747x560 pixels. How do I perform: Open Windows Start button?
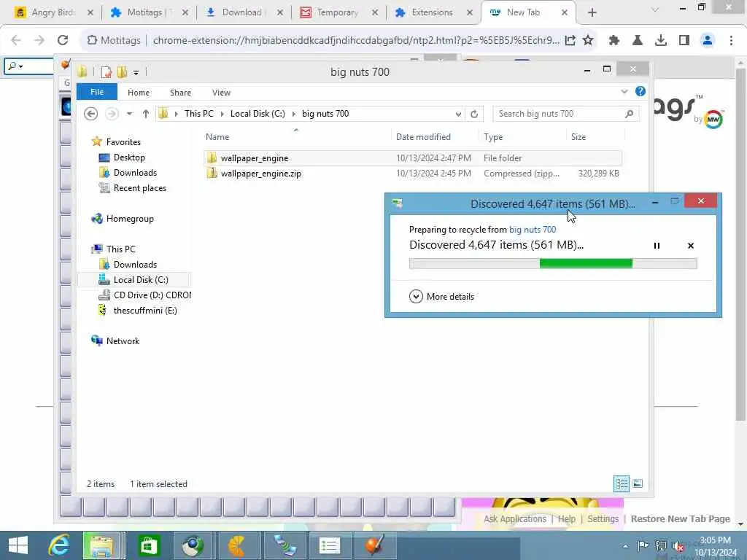pos(18,545)
